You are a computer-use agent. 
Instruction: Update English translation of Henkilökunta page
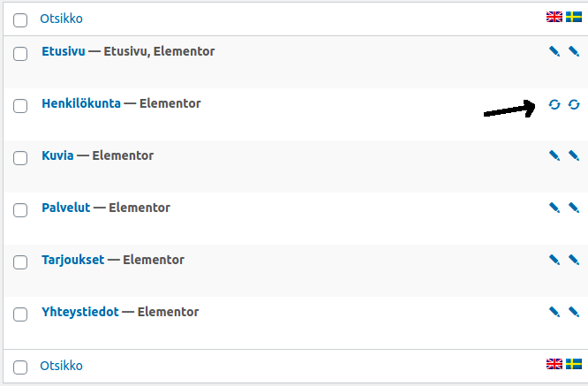(x=554, y=104)
